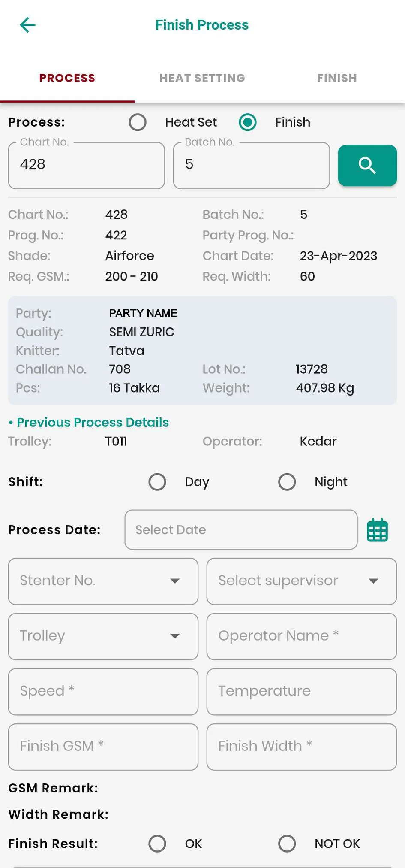
Task: Click the Select Date field
Action: pyautogui.click(x=241, y=530)
